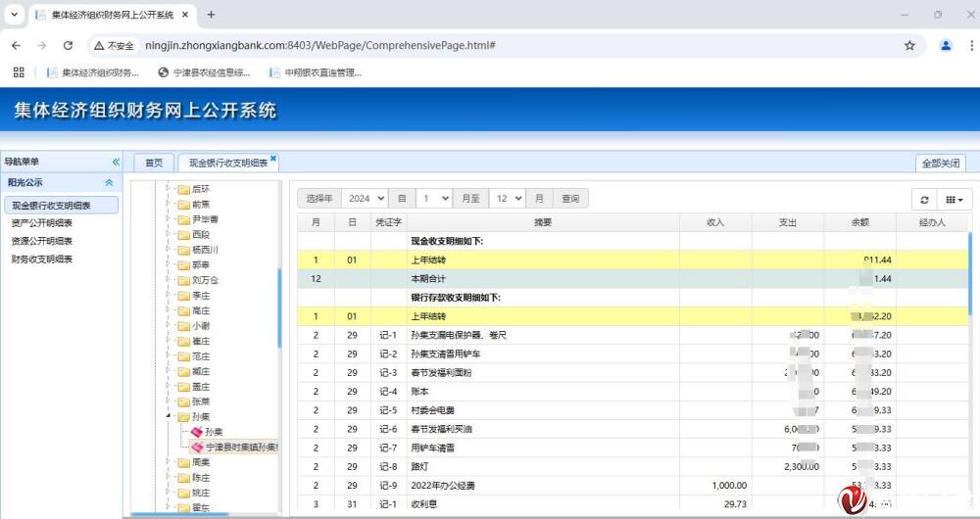Click the browser address bar URL
The image size is (980, 519).
click(x=319, y=45)
